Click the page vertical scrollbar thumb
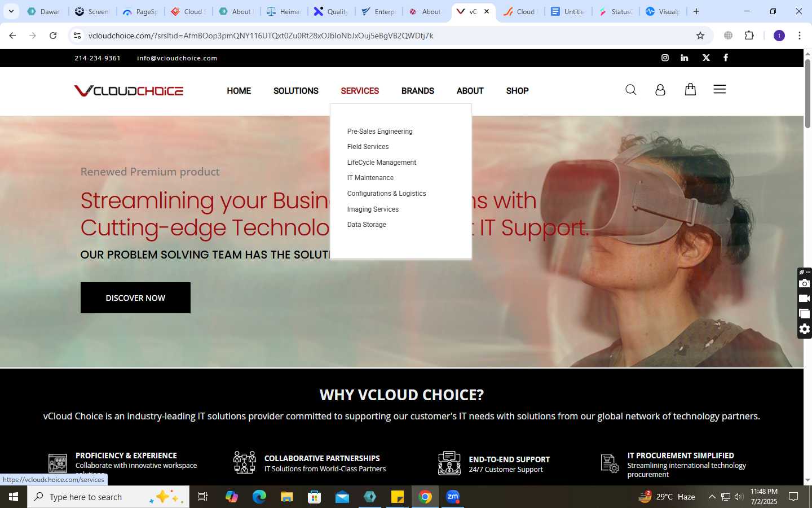The height and width of the screenshot is (508, 812). coord(807,93)
